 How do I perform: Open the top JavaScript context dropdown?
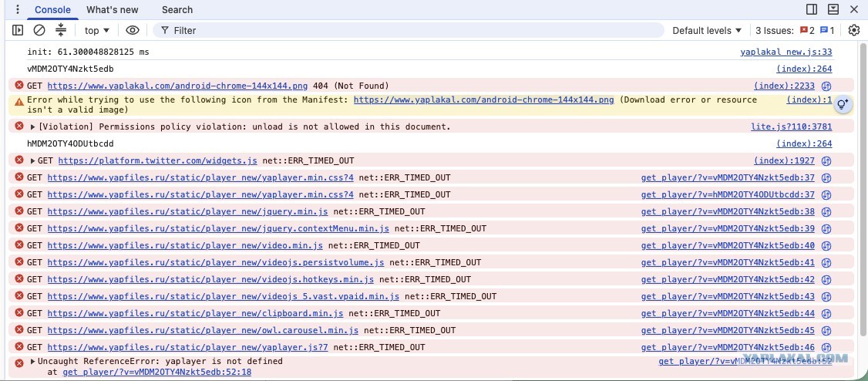97,30
